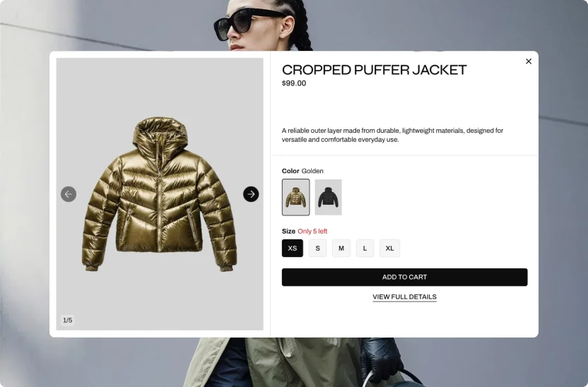
Task: Pick size M
Action: pos(341,248)
